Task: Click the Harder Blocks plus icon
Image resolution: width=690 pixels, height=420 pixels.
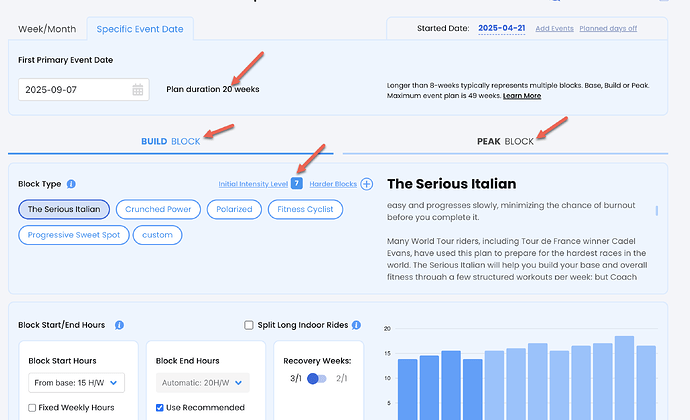Action: coord(367,184)
